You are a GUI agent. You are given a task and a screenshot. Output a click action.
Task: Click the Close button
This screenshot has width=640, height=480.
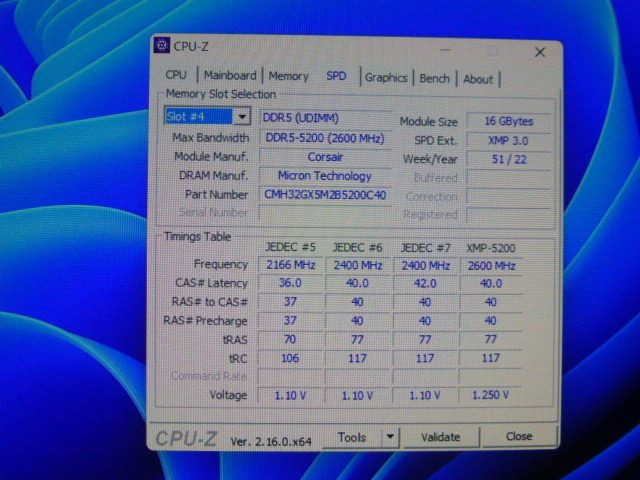pyautogui.click(x=519, y=436)
